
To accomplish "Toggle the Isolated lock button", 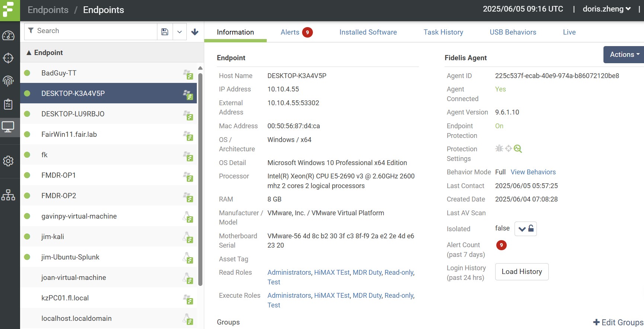I will (x=525, y=229).
